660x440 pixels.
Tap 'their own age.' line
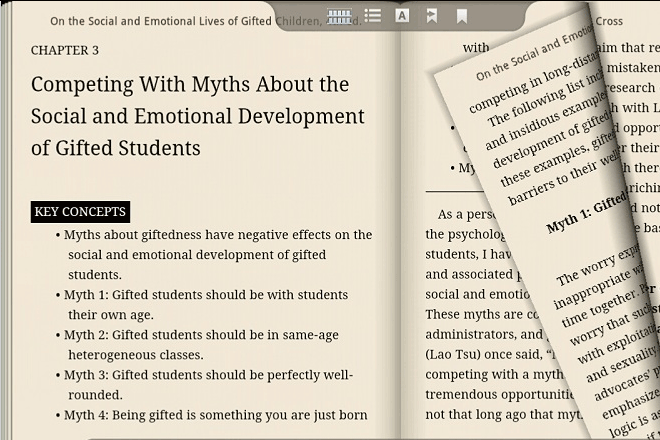click(111, 315)
